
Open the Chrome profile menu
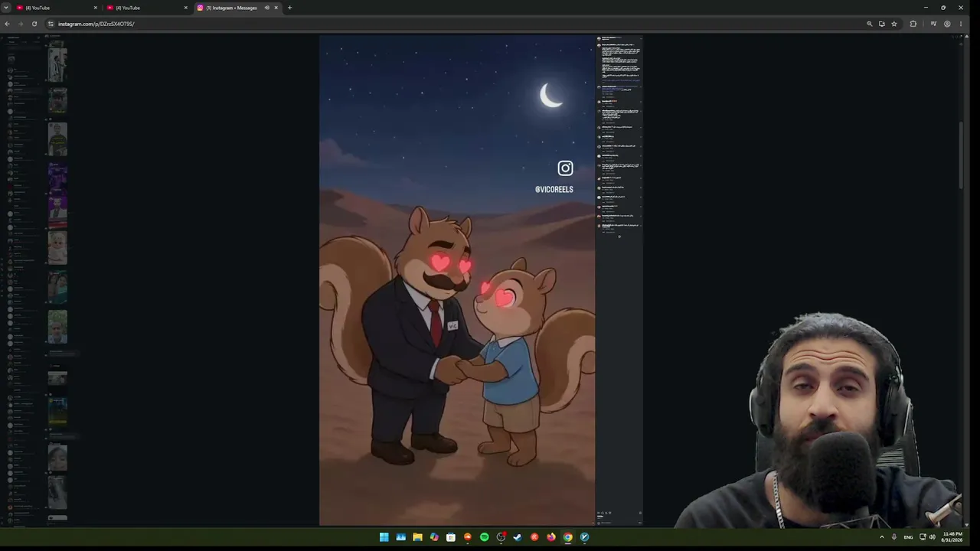947,24
